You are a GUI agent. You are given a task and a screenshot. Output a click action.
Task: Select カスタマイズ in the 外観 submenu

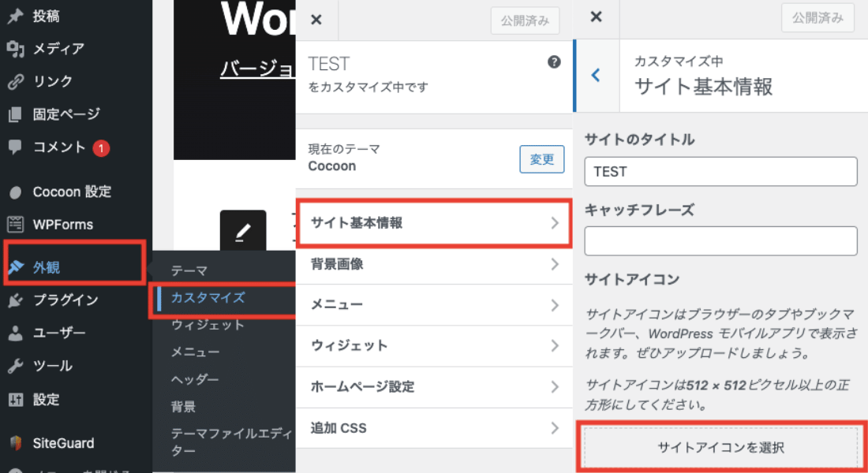[208, 298]
